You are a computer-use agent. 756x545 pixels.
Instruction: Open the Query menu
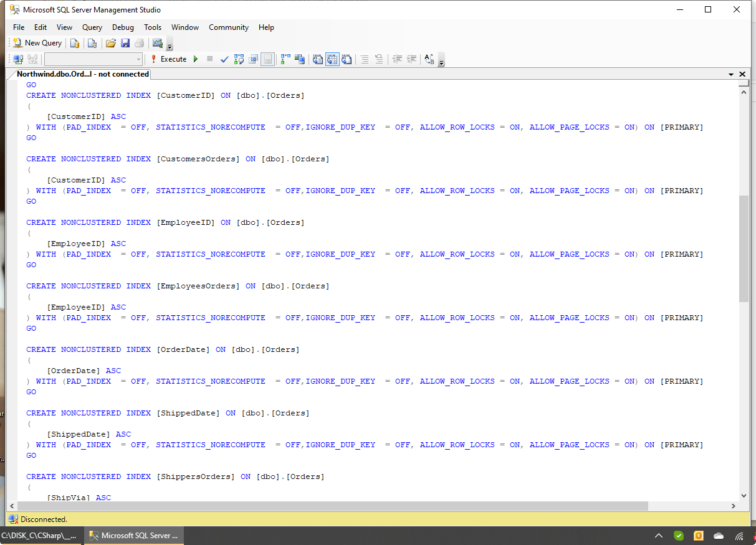tap(92, 27)
